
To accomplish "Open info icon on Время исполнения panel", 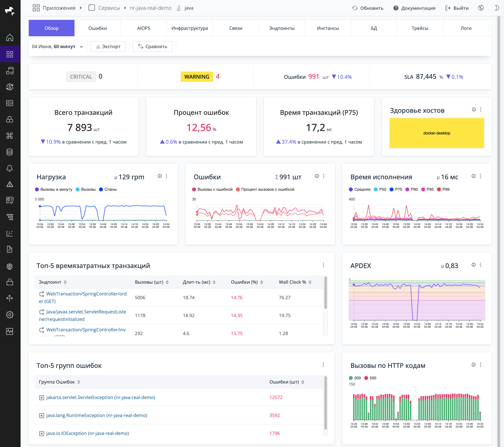I will [x=474, y=176].
